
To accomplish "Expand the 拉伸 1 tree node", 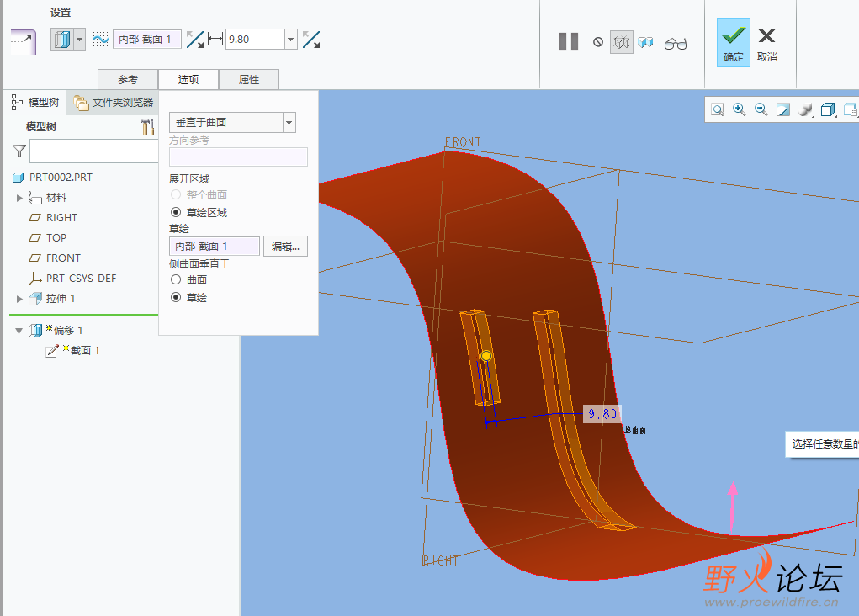I will point(20,299).
